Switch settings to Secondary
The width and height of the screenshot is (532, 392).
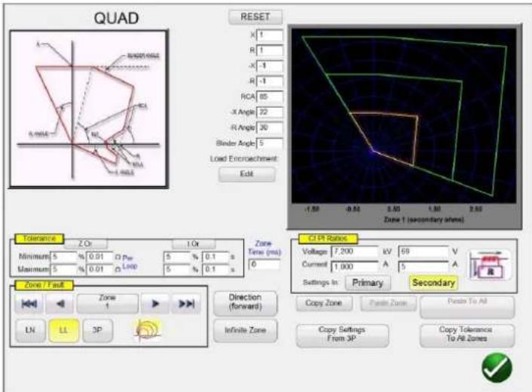(433, 283)
